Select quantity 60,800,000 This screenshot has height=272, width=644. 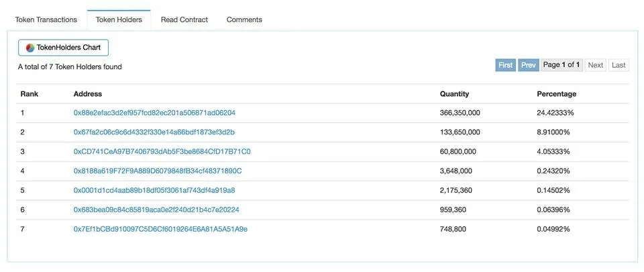(x=458, y=152)
